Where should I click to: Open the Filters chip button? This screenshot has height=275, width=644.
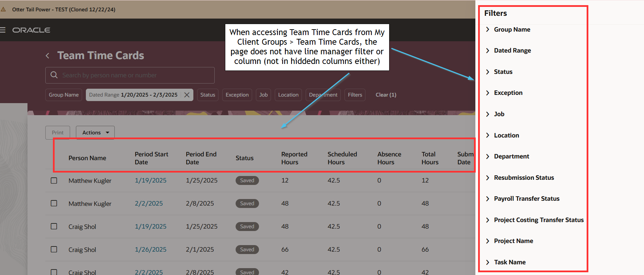[355, 95]
